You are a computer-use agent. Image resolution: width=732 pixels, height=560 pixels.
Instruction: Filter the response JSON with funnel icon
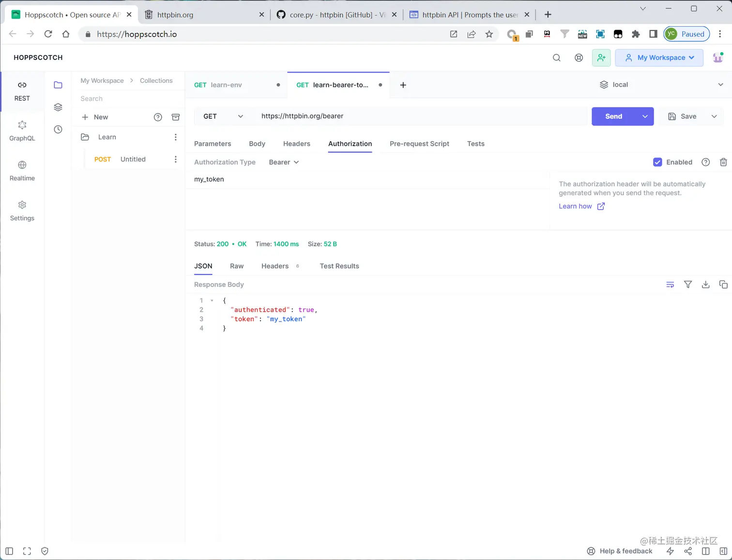pos(687,284)
